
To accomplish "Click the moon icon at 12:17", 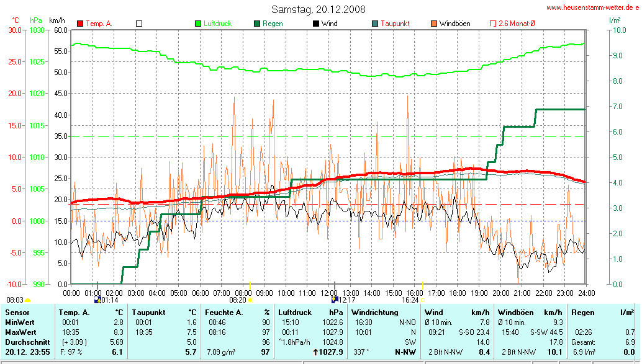I will pos(335,300).
